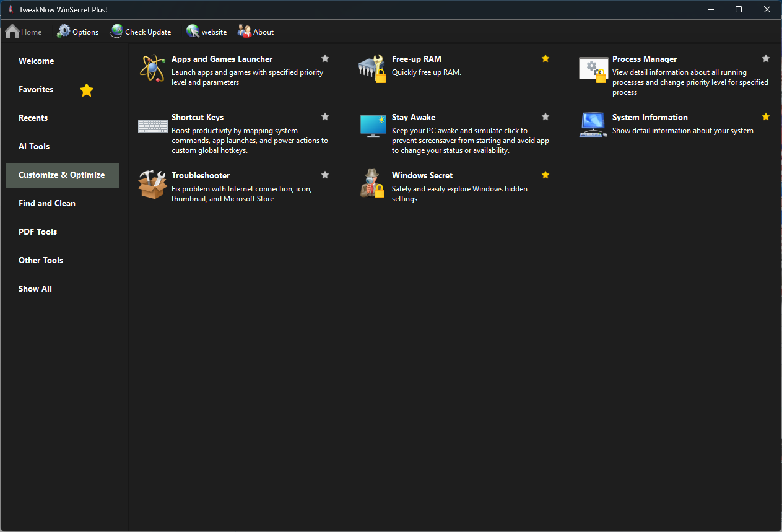The height and width of the screenshot is (532, 782).
Task: Open the Options toolbar item
Action: (x=77, y=32)
